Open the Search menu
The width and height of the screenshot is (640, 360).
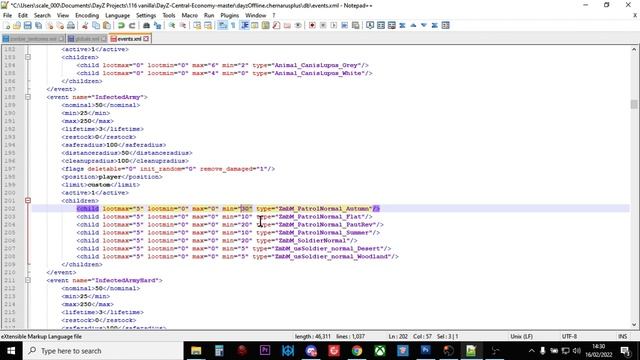(x=42, y=15)
